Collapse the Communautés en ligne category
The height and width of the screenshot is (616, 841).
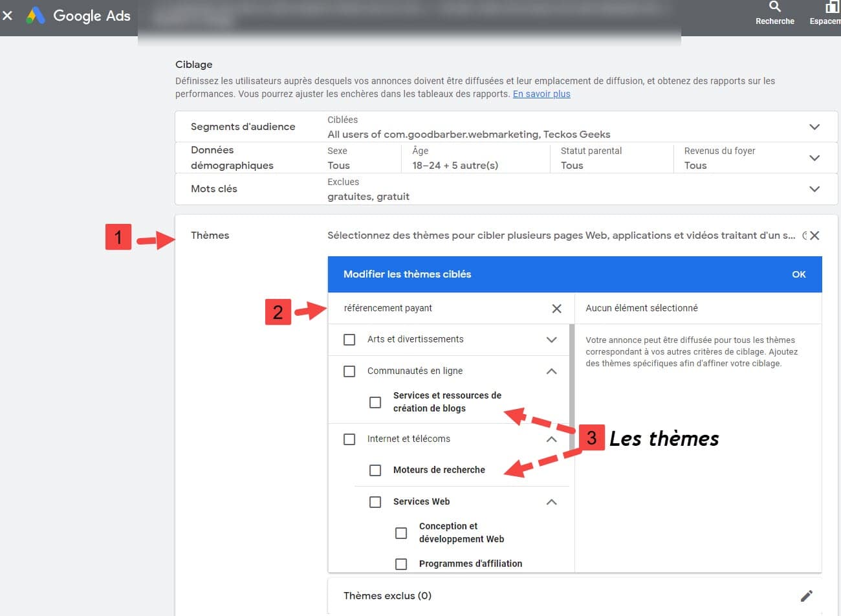click(551, 371)
